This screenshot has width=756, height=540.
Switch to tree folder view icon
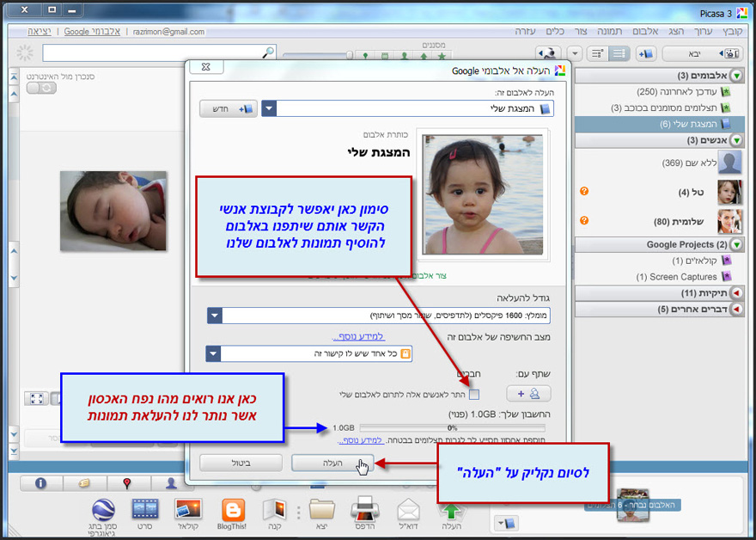[597, 53]
